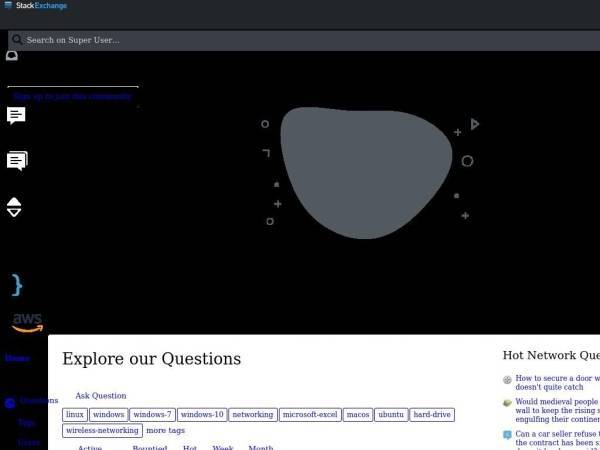Click the globe icon beside Questions

coord(10,403)
